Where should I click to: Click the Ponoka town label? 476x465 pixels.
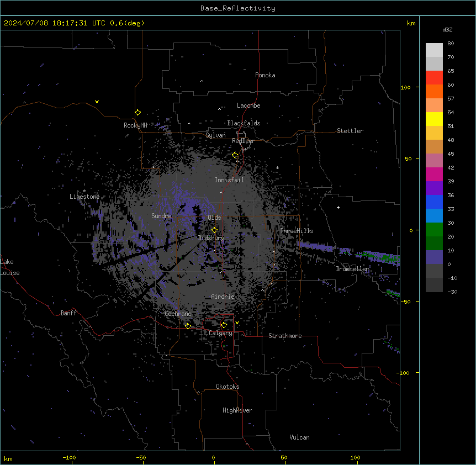pos(265,75)
